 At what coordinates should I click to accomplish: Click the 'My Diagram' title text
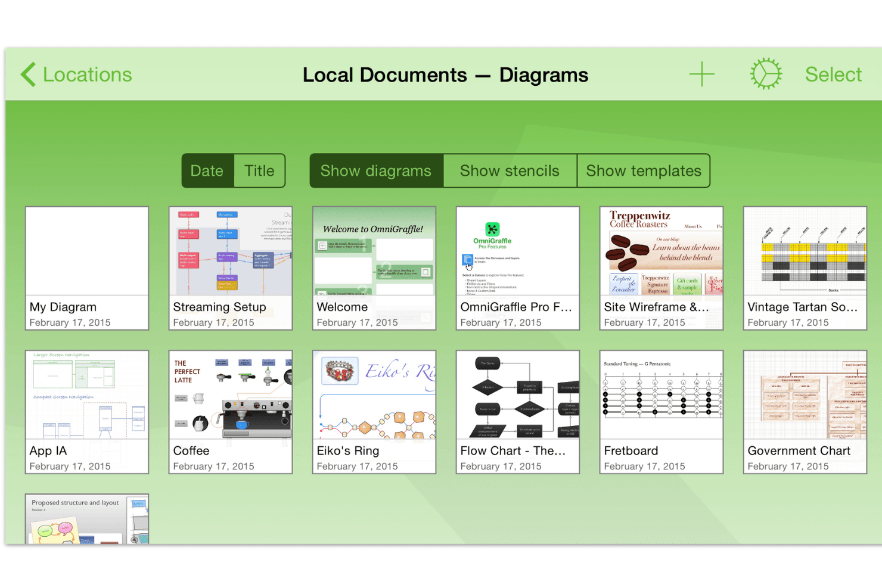pos(63,307)
